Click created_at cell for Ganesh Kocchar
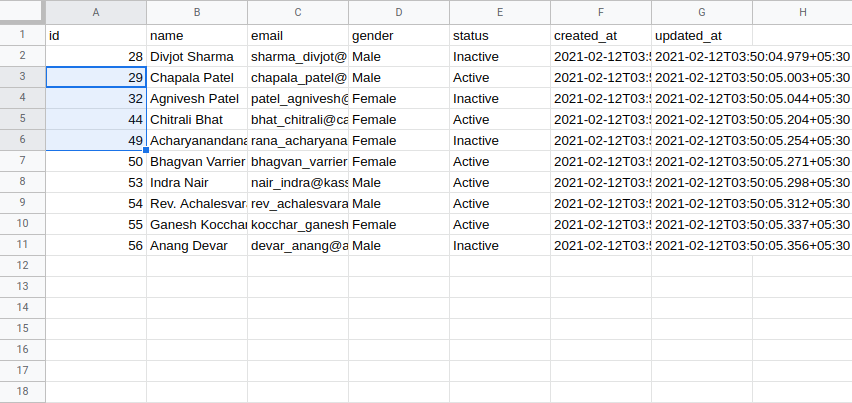The height and width of the screenshot is (403, 852). pyautogui.click(x=601, y=224)
